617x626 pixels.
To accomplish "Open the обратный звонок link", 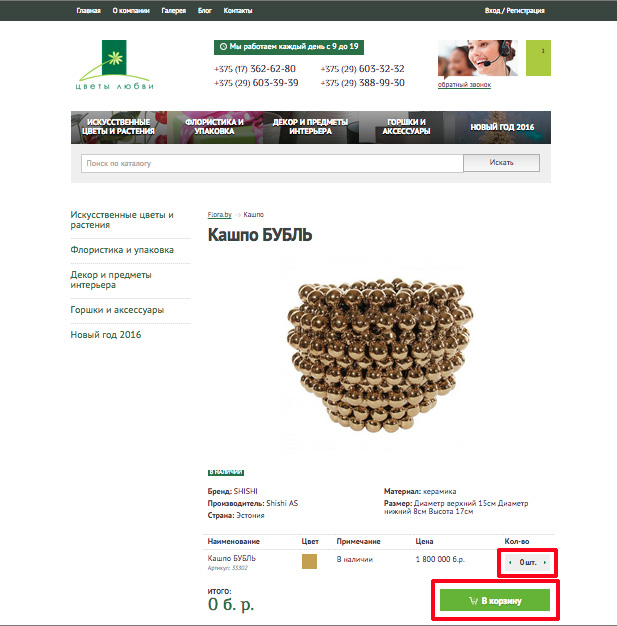I will click(464, 85).
